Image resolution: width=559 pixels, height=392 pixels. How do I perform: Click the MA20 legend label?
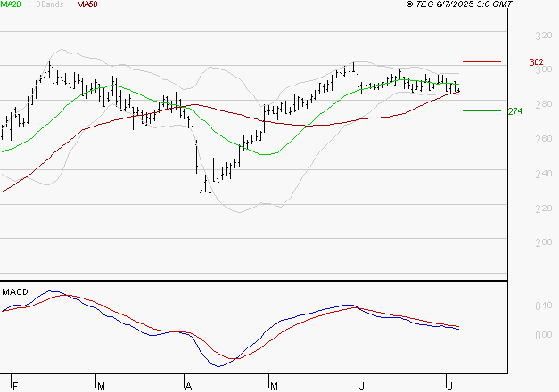point(10,5)
